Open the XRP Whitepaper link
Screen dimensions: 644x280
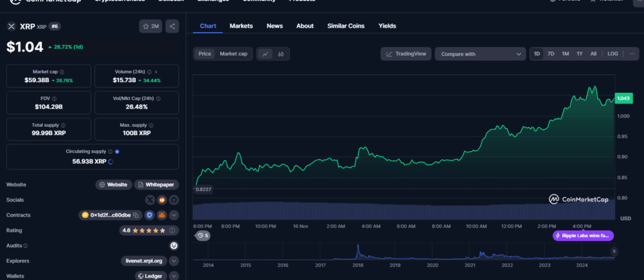[157, 185]
